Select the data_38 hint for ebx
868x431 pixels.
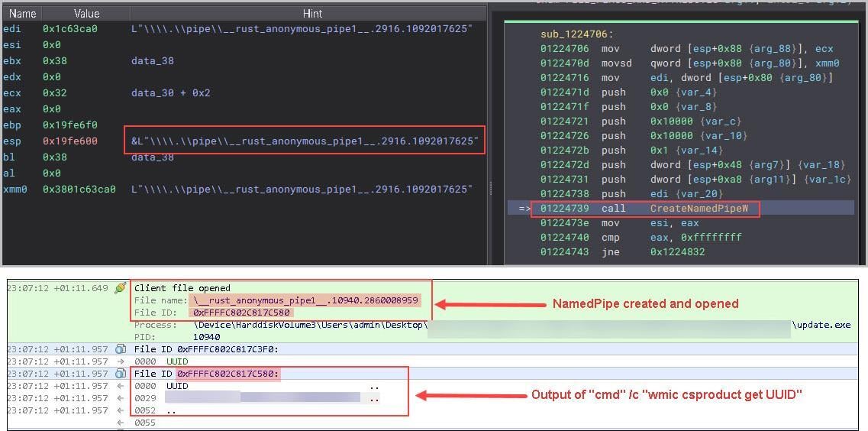click(x=153, y=60)
